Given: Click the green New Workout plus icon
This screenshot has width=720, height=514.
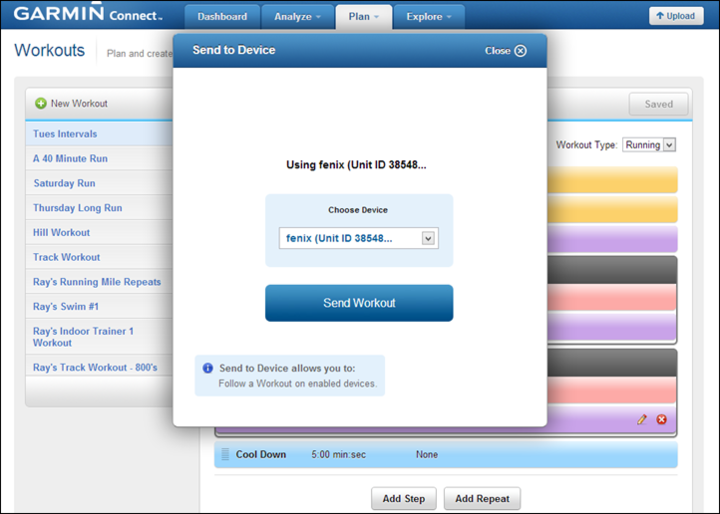Looking at the screenshot, I should [x=41, y=103].
